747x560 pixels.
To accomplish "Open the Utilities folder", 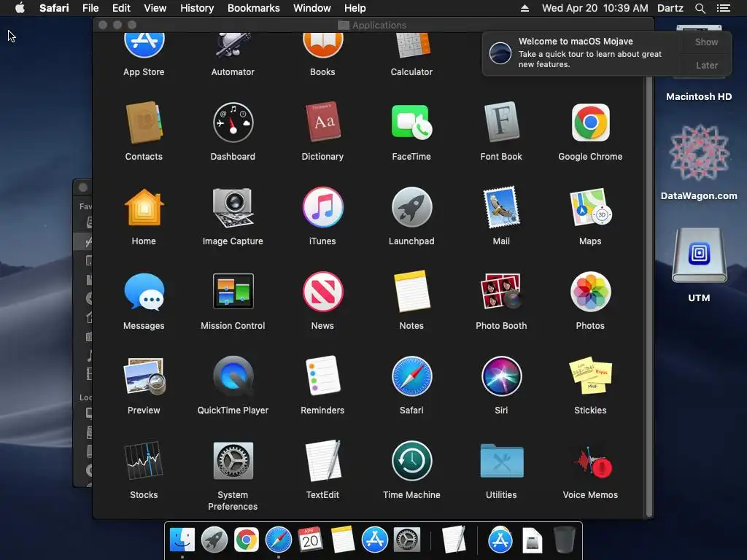I will (501, 461).
